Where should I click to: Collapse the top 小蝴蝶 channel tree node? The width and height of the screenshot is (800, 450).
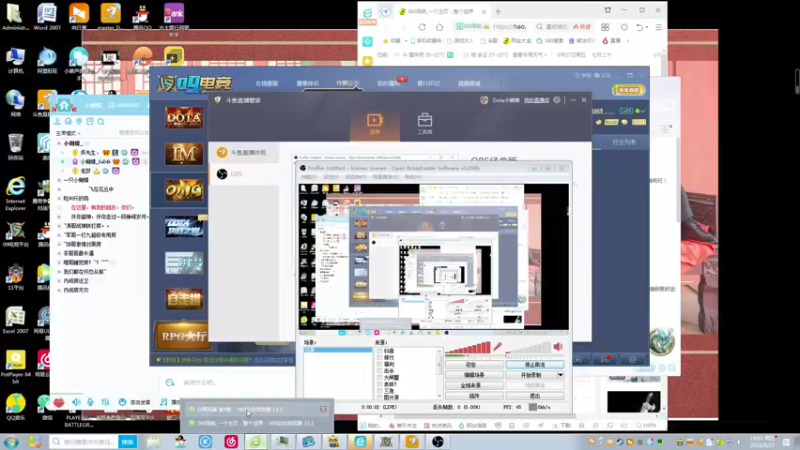pos(59,143)
